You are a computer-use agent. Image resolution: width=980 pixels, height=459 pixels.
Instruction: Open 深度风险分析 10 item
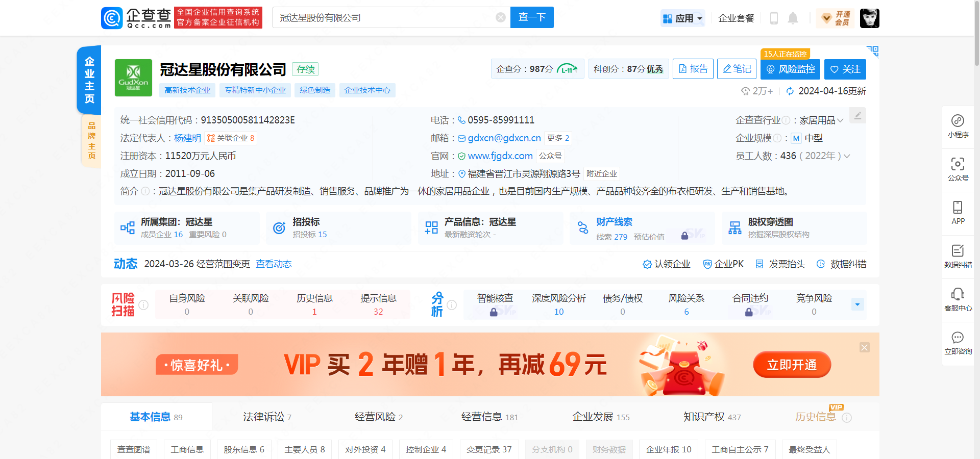tap(558, 304)
